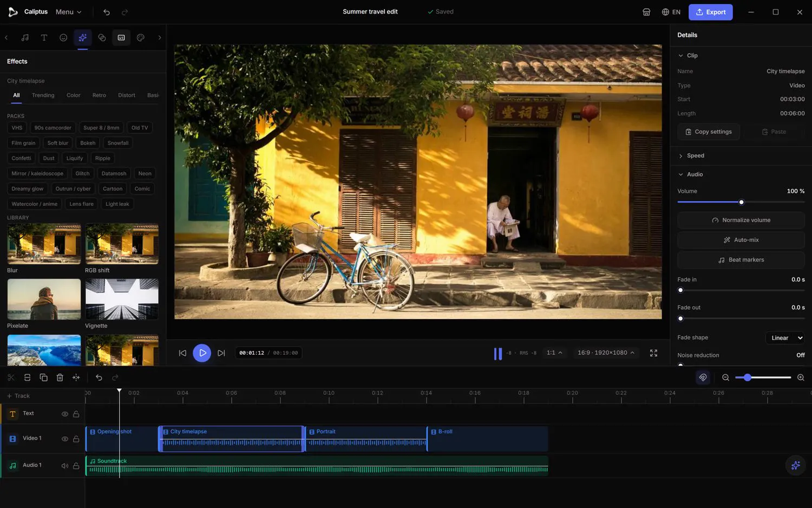Open the store icon in top bar

pos(646,12)
